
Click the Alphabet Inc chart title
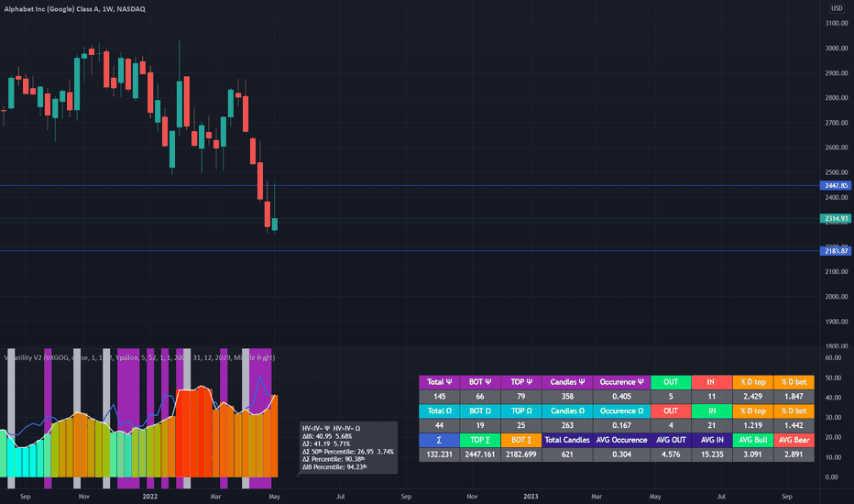(x=74, y=9)
